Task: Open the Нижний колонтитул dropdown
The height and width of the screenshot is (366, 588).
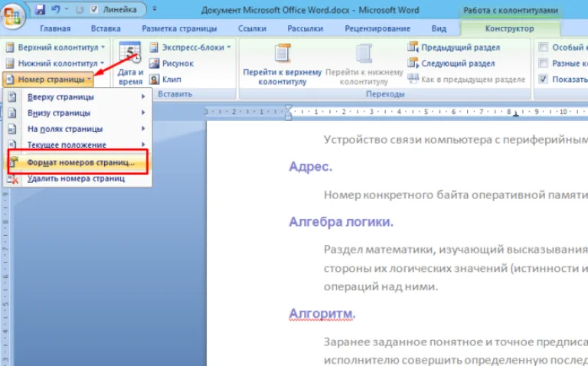Action: [55, 64]
